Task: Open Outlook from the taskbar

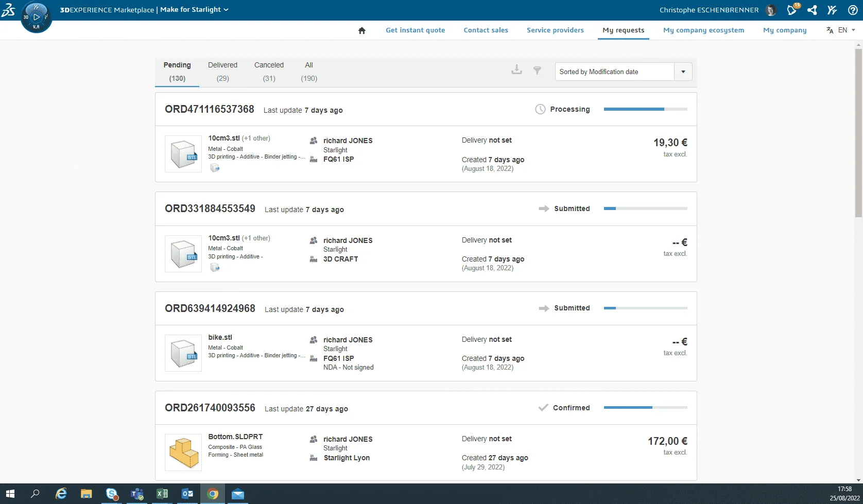Action: (187, 494)
